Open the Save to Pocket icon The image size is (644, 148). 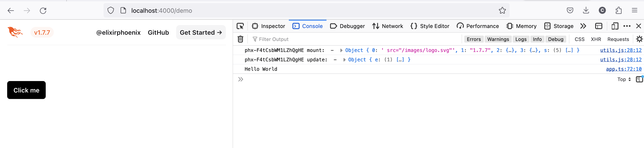pyautogui.click(x=570, y=11)
